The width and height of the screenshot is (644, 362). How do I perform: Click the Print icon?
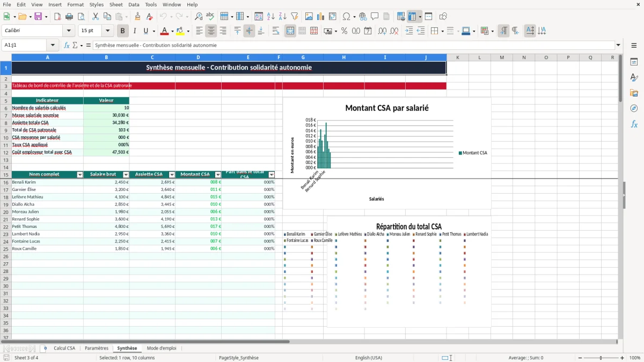[x=69, y=17]
